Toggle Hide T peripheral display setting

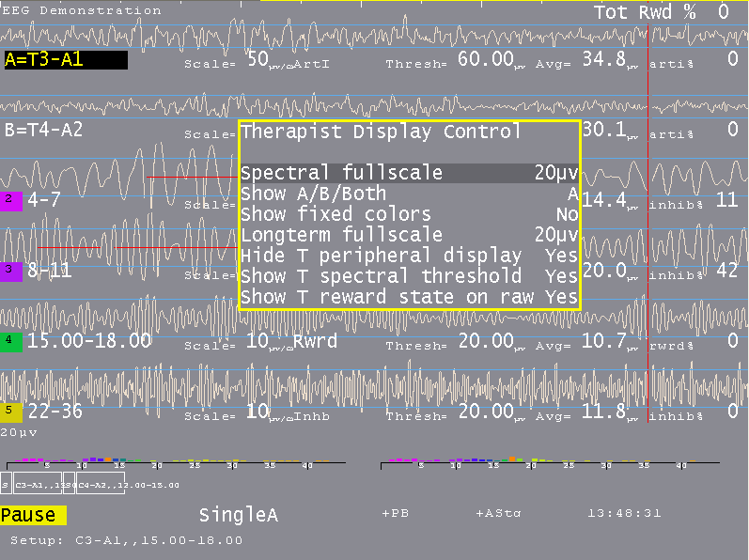(x=409, y=256)
